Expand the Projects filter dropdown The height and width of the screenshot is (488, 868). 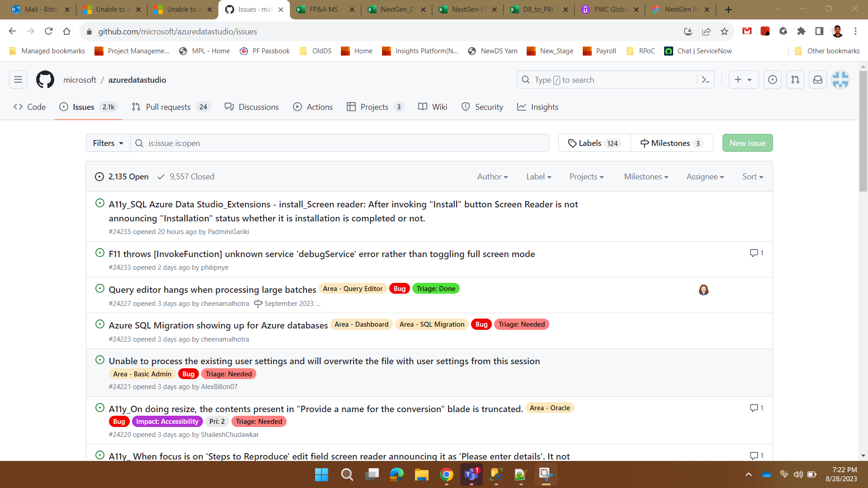[x=586, y=177]
